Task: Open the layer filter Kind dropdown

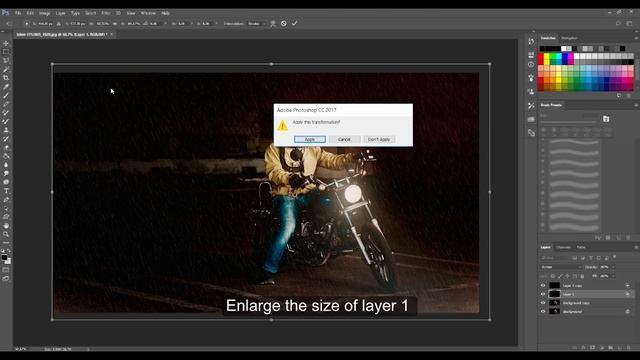Action: (556, 258)
